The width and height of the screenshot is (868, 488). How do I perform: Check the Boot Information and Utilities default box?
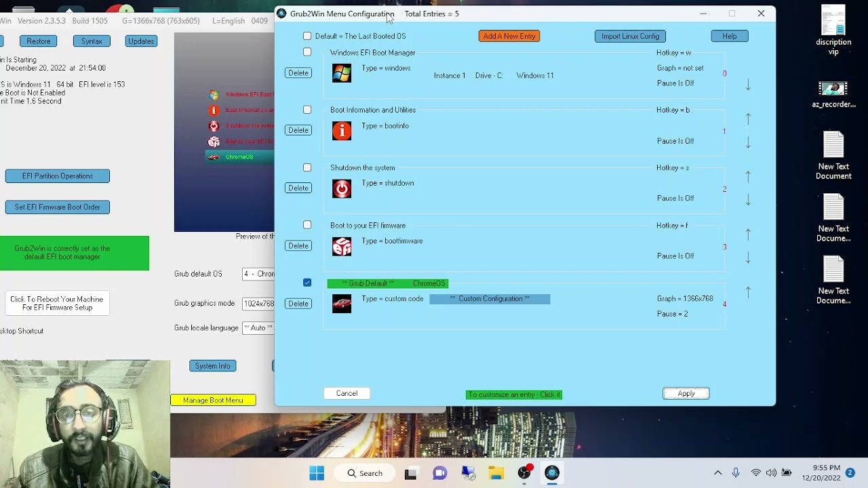coord(307,110)
